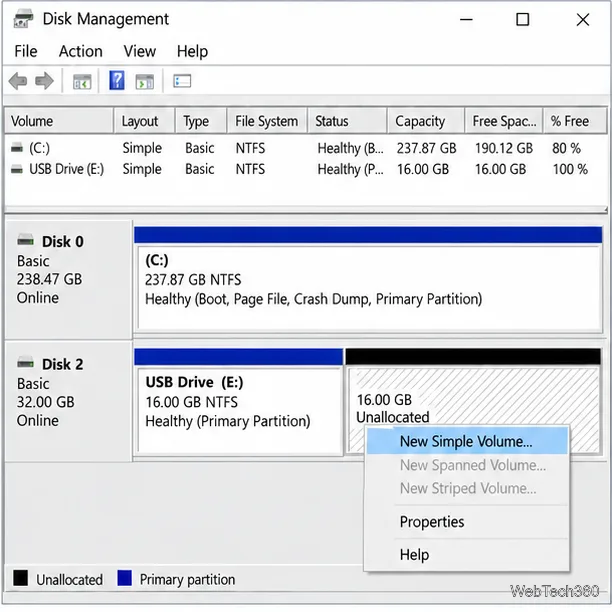
Task: Sort by the Capacity column header
Action: 426,121
